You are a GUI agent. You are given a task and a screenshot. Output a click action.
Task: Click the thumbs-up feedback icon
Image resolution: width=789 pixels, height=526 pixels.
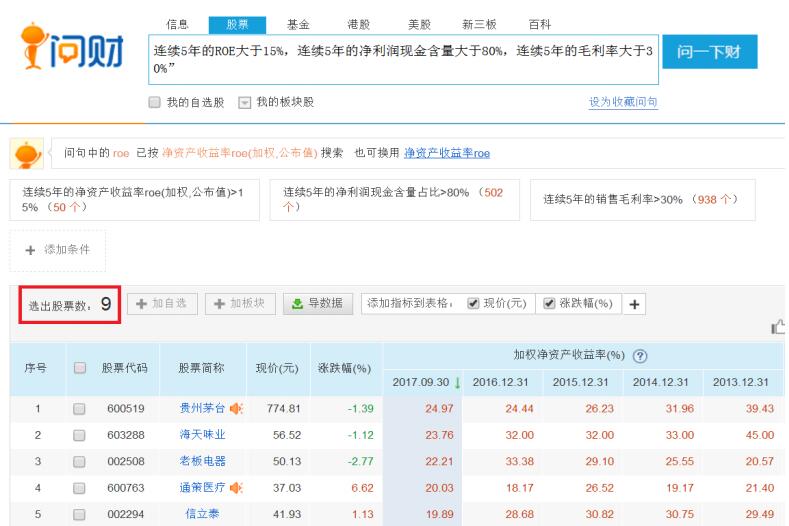point(778,327)
